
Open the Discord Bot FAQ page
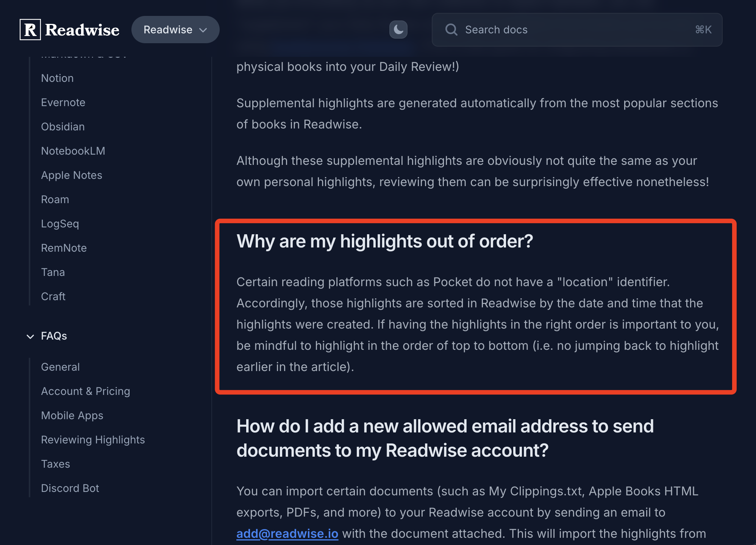click(70, 488)
